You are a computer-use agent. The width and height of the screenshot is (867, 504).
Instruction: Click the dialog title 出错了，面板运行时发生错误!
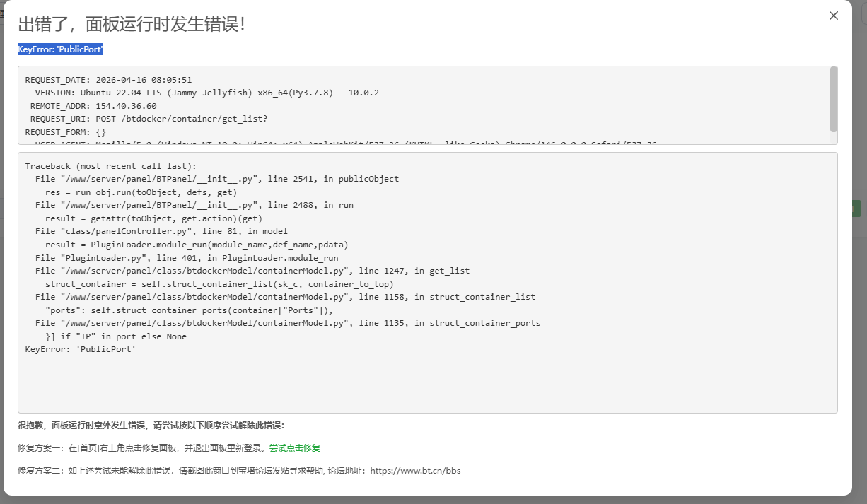click(x=132, y=24)
